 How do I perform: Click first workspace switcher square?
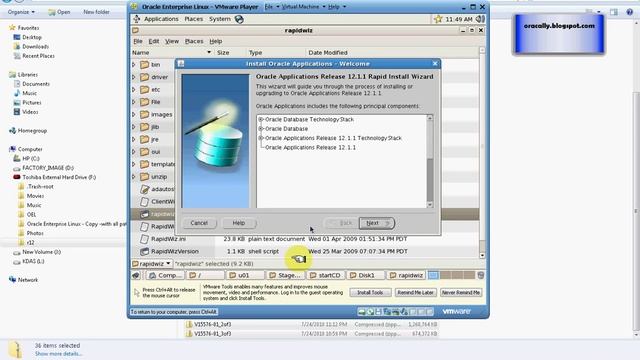click(x=433, y=276)
